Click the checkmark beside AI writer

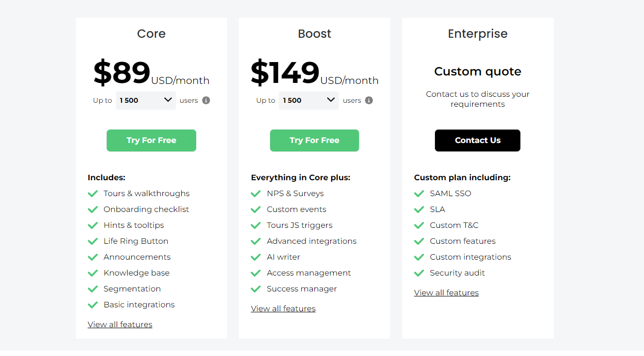tap(256, 257)
